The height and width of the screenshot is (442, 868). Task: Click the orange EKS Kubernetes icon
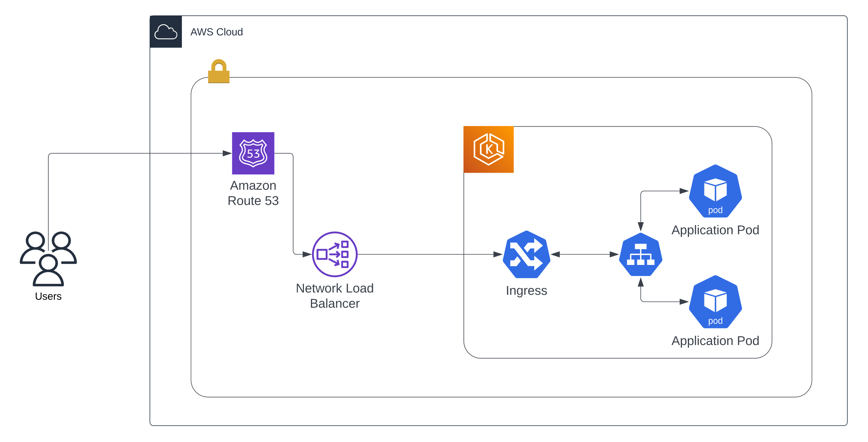tap(488, 149)
